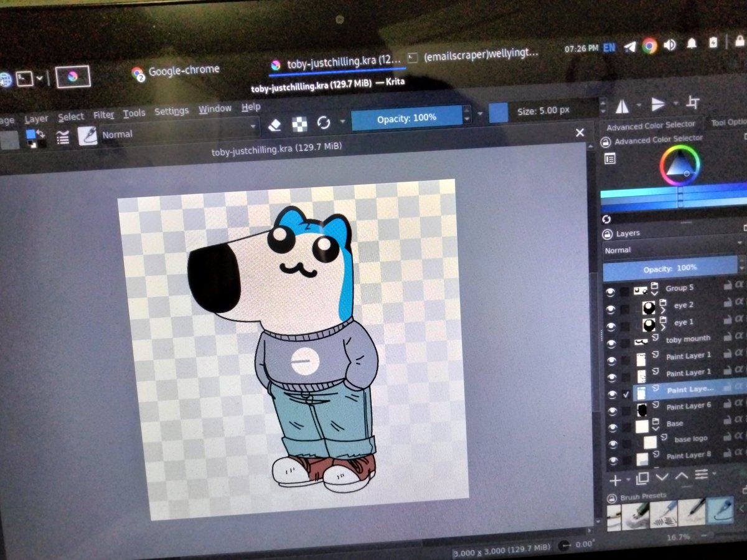
Task: Click the preserve alpha checkerboard icon
Action: point(299,124)
